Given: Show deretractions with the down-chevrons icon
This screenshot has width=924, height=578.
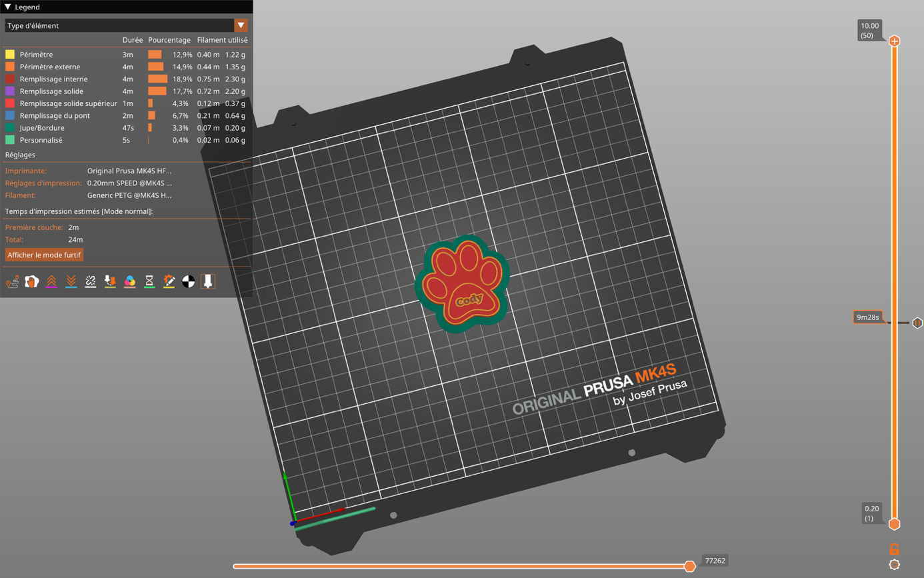Looking at the screenshot, I should [71, 281].
